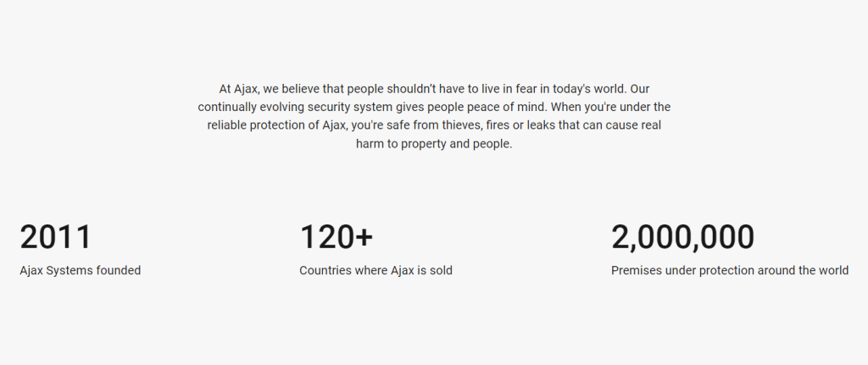Screen dimensions: 868x365
Task: Select "Premises under protection around the world" text
Action: (730, 270)
